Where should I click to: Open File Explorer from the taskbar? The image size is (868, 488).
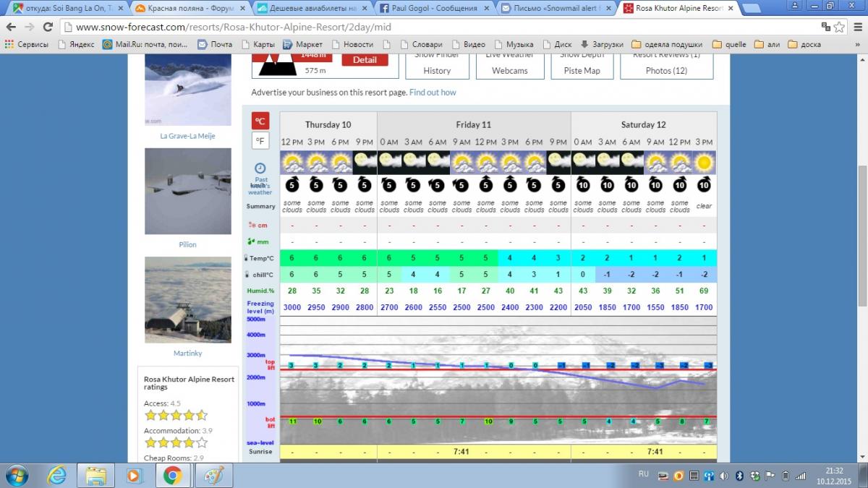(x=96, y=475)
